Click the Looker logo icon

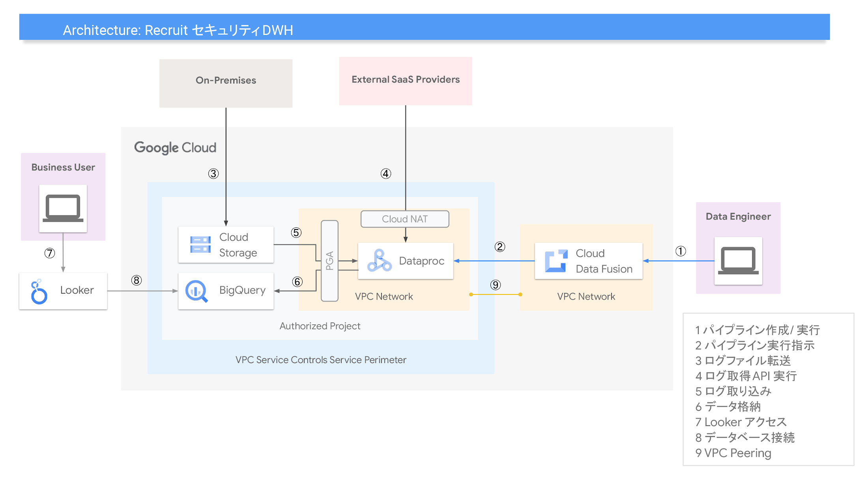39,292
